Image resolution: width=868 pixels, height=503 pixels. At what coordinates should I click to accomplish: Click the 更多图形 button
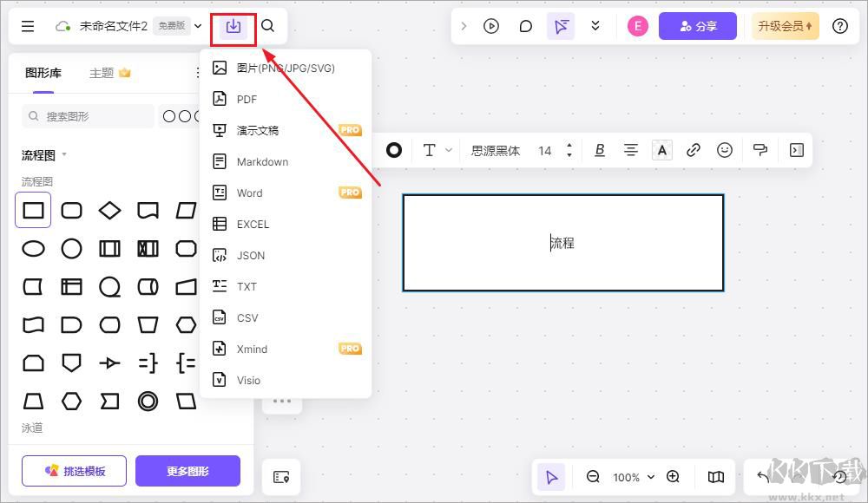[187, 471]
